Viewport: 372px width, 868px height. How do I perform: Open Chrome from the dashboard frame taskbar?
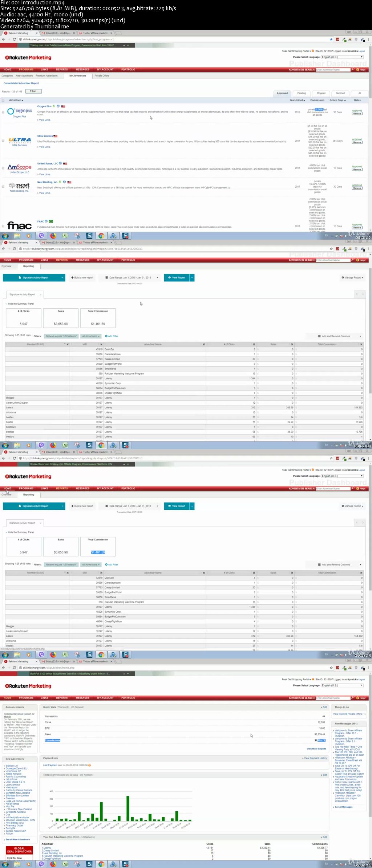(101, 864)
